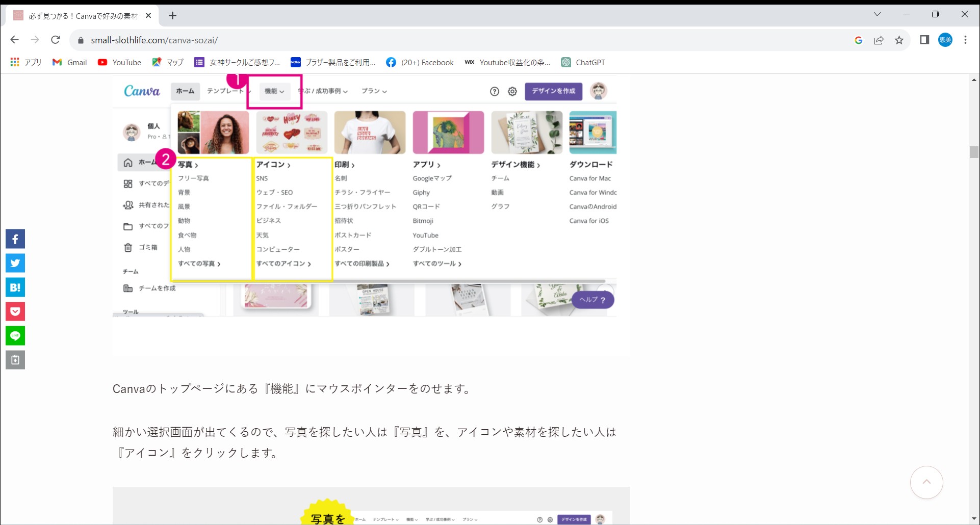The image size is (980, 525).
Task: Open the マップ bookmark
Action: pyautogui.click(x=168, y=62)
